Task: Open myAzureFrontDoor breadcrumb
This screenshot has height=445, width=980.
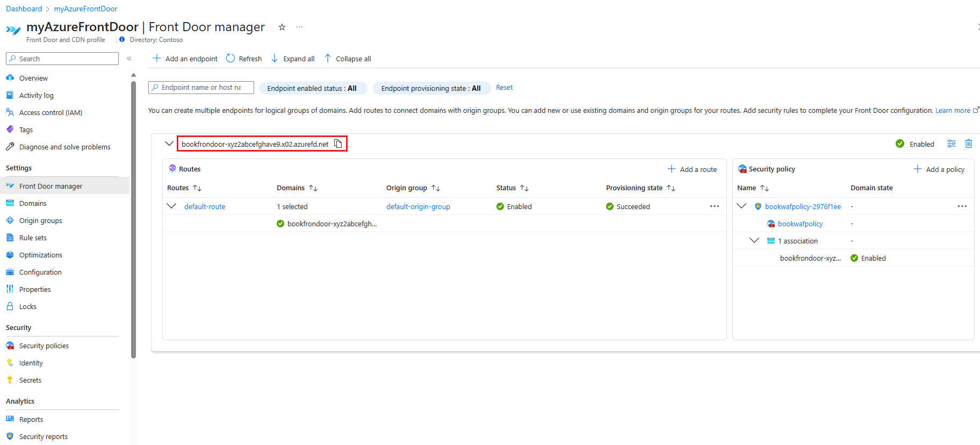Action: pos(85,9)
